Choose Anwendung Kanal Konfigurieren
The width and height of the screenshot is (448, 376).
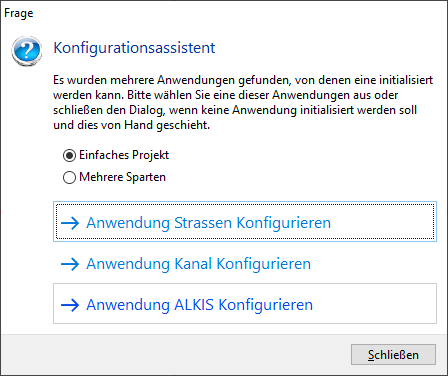coord(245,264)
